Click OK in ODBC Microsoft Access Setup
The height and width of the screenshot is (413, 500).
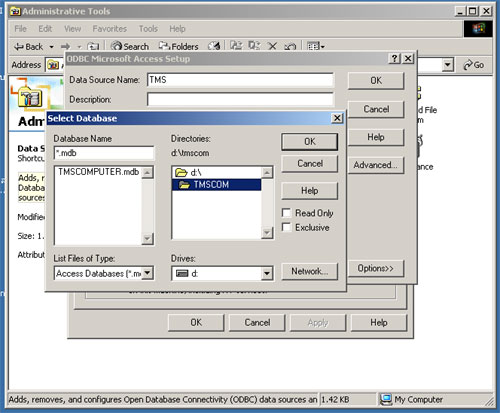[376, 81]
